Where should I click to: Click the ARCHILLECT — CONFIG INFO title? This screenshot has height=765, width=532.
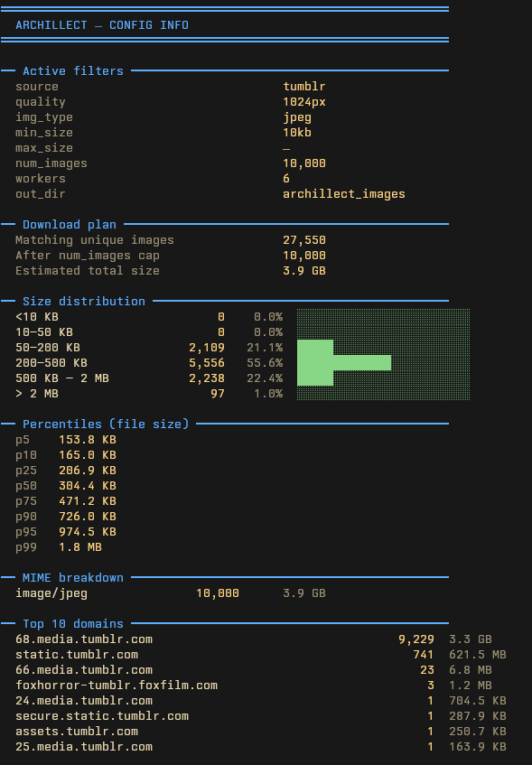(102, 25)
